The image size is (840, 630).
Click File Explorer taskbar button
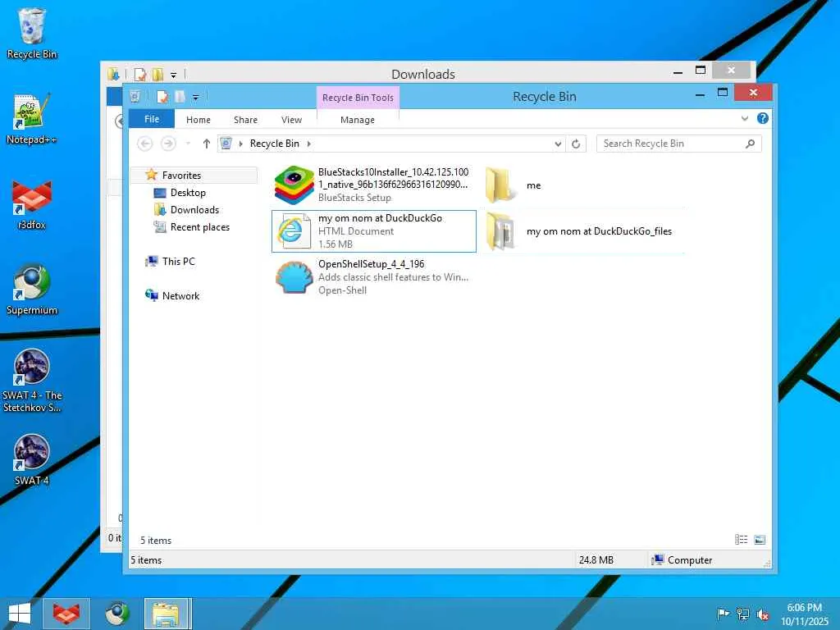(167, 614)
